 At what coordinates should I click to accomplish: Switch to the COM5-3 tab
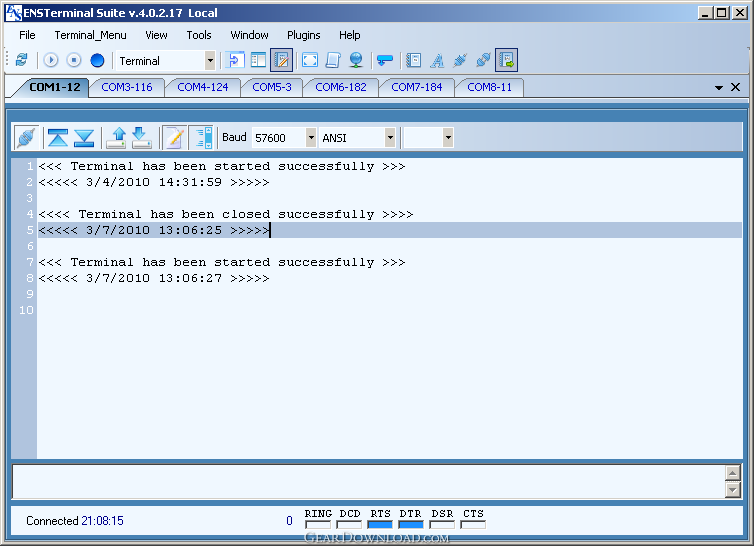point(272,87)
